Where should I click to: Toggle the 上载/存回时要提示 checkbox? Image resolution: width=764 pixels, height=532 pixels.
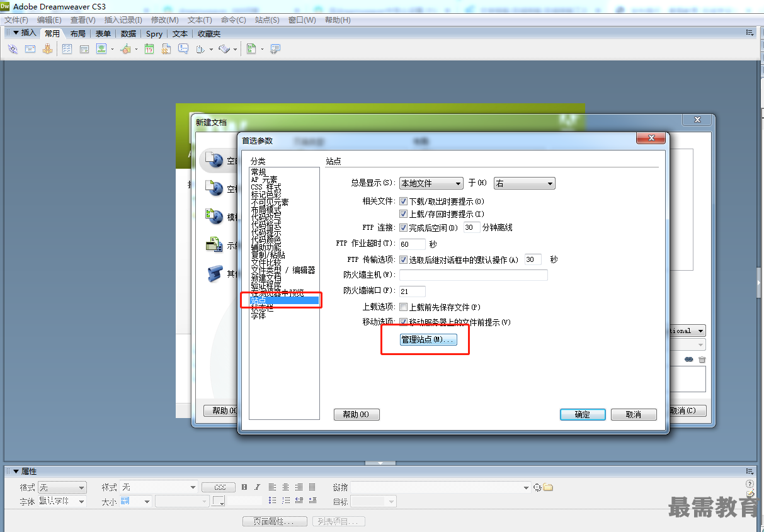point(403,214)
